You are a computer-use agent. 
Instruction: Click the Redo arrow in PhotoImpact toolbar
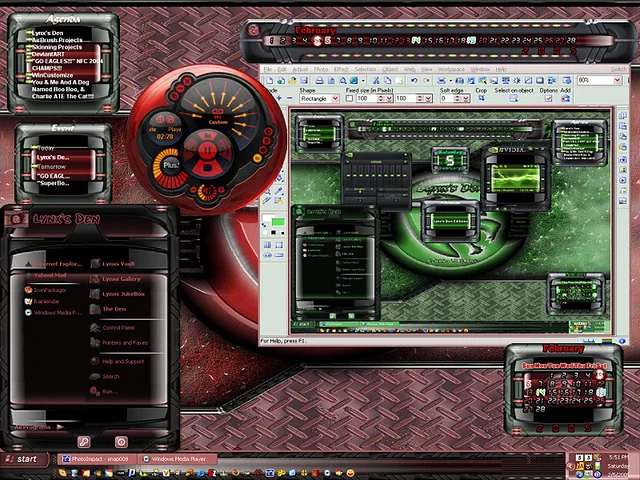426,80
